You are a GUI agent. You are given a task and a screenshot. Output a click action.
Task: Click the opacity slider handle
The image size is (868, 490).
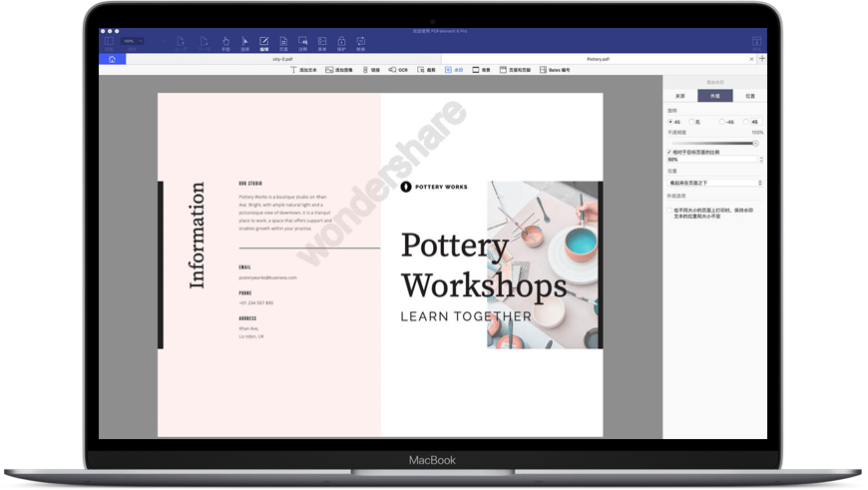[x=755, y=143]
